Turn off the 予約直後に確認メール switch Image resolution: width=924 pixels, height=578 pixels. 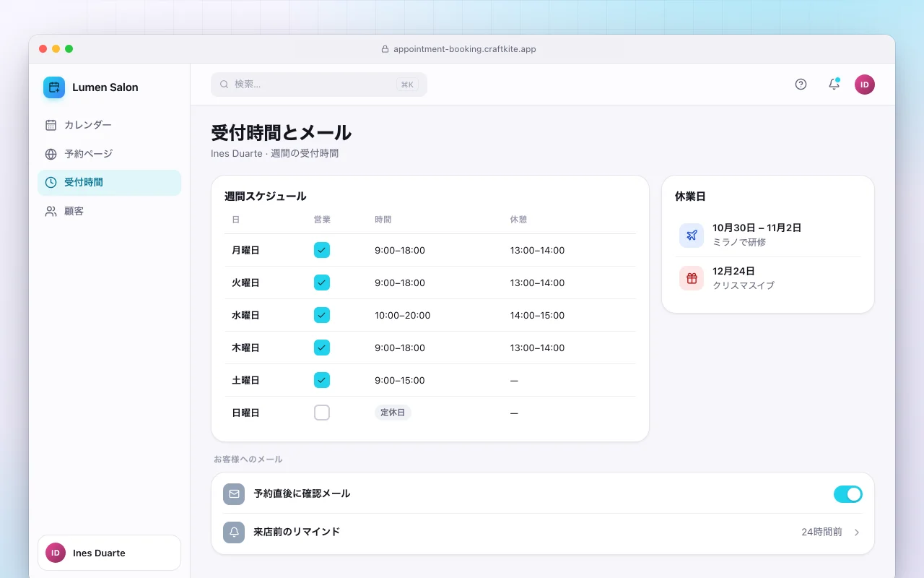coord(848,494)
